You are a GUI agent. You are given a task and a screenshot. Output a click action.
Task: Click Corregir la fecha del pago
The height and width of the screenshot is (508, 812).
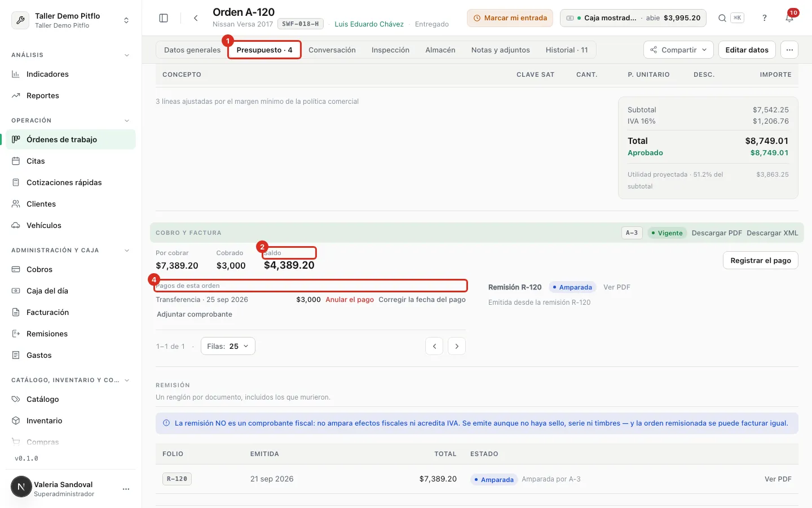[422, 300]
